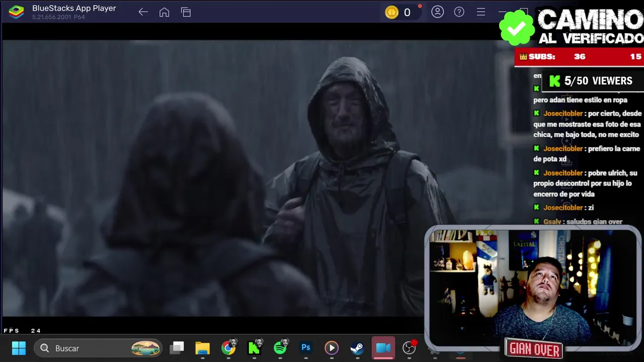
Task: Click the landscape image in the Buscar box
Action: pos(146,348)
